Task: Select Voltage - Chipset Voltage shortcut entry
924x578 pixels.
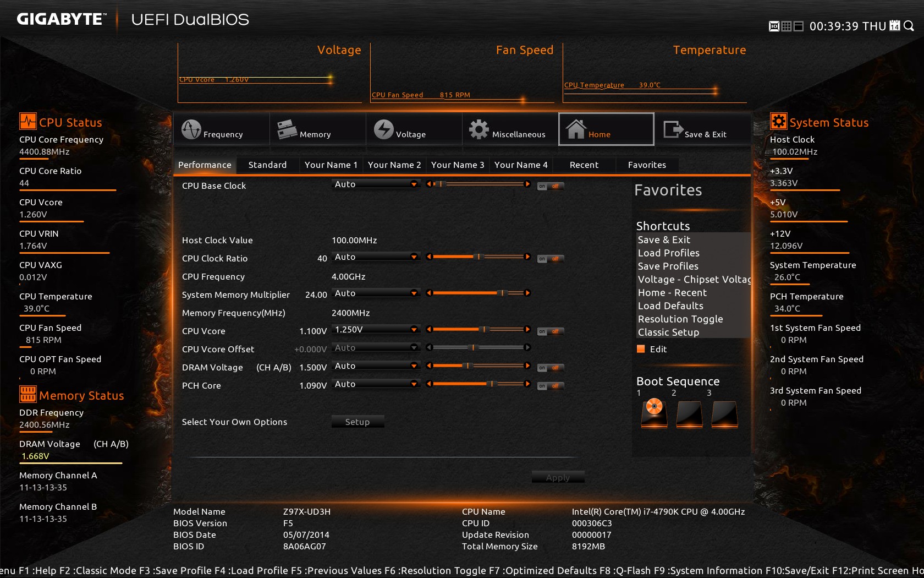Action: pyautogui.click(x=693, y=279)
